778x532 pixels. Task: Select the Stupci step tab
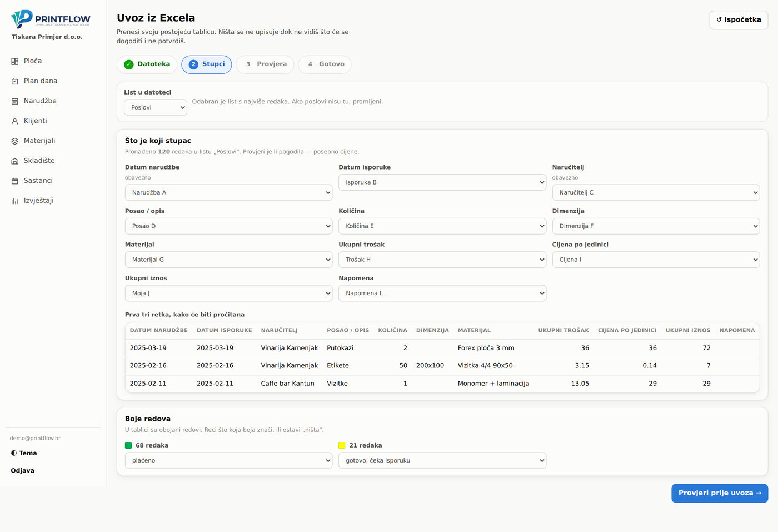(207, 64)
